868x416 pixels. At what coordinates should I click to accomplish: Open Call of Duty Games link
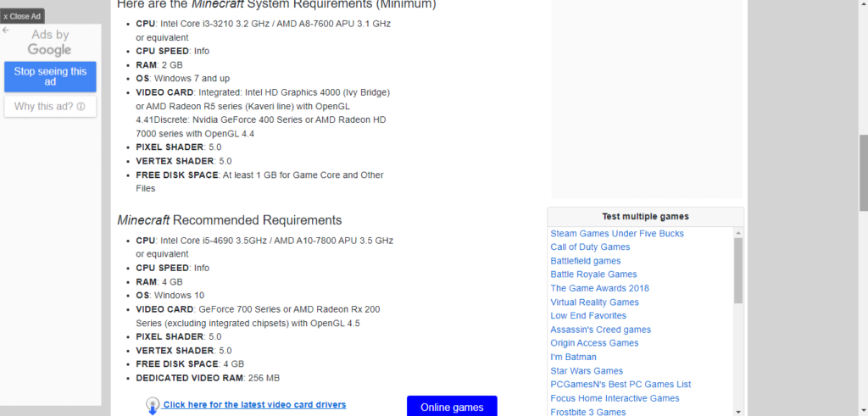(590, 247)
